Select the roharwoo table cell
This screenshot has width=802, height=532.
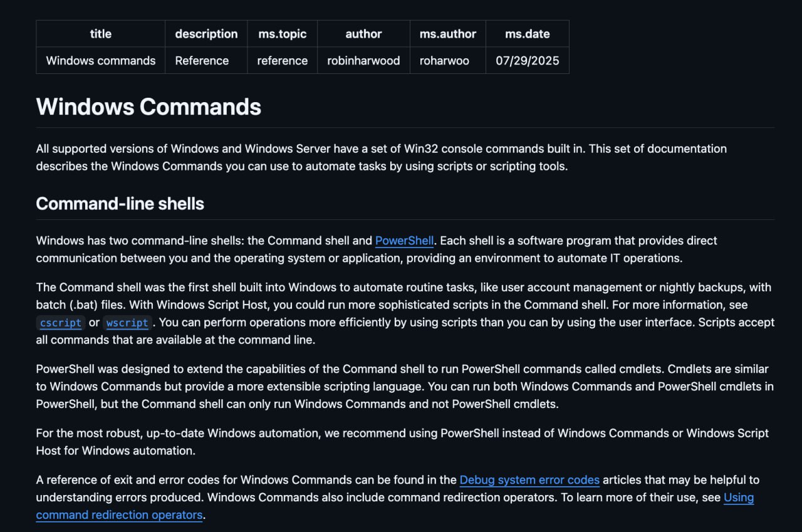tap(444, 61)
